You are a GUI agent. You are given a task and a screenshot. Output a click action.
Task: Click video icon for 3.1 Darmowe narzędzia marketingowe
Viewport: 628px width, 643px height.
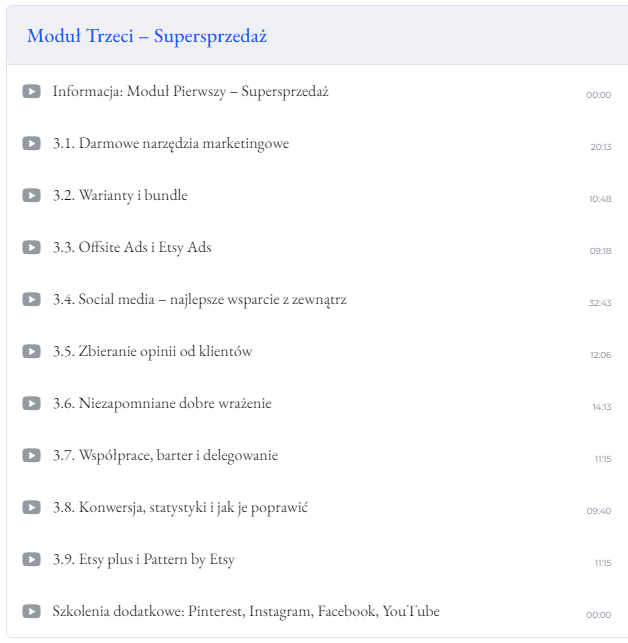tap(32, 144)
